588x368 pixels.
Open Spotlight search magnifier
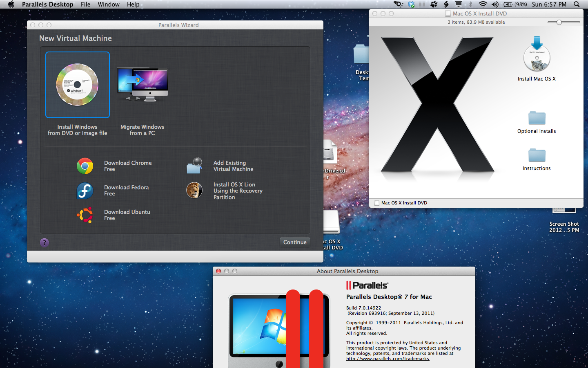pos(577,4)
